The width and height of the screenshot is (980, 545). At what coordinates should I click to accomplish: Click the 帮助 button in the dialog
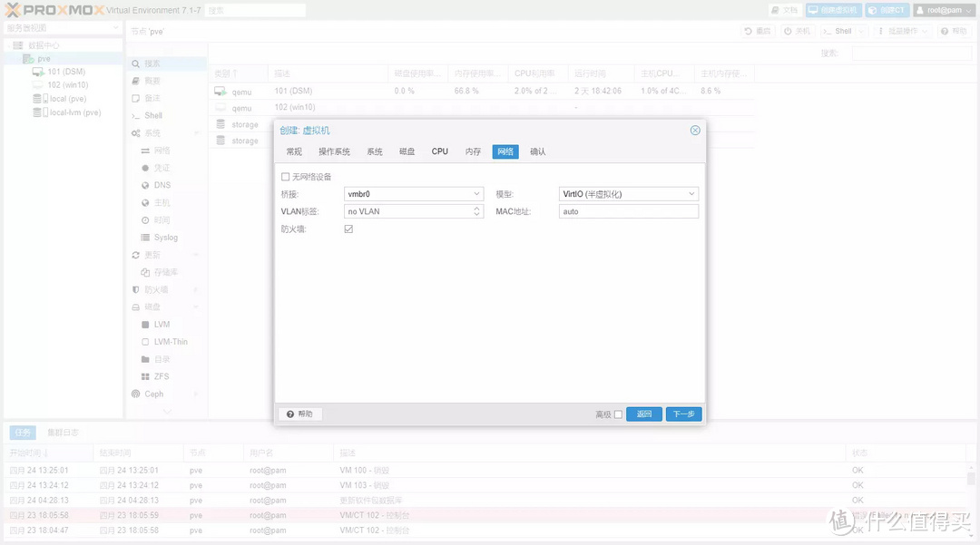click(x=300, y=414)
